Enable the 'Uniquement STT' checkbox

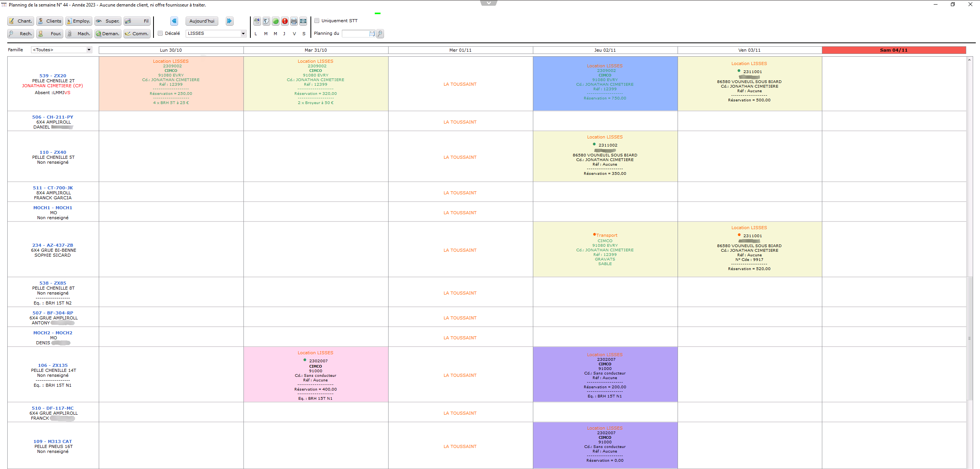tap(317, 20)
